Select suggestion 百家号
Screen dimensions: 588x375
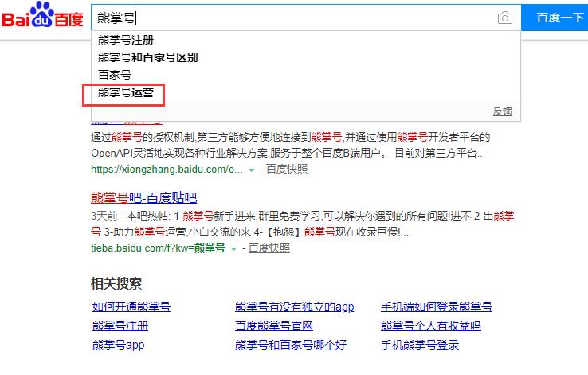(x=115, y=75)
